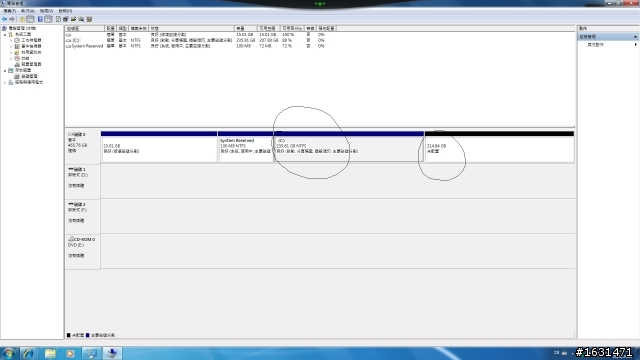This screenshot has width=640, height=360.
Task: Select the 214.84 GB unallocated space block
Action: 499,147
